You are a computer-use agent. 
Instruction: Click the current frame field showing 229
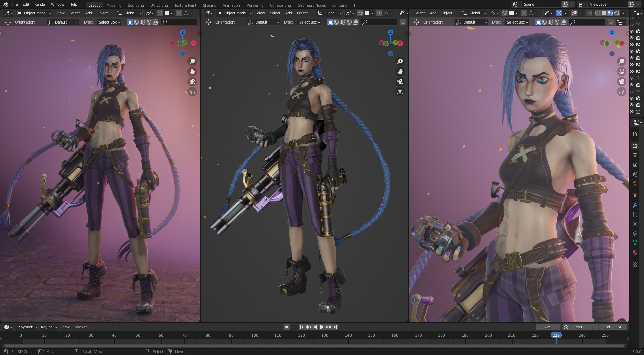click(548, 327)
